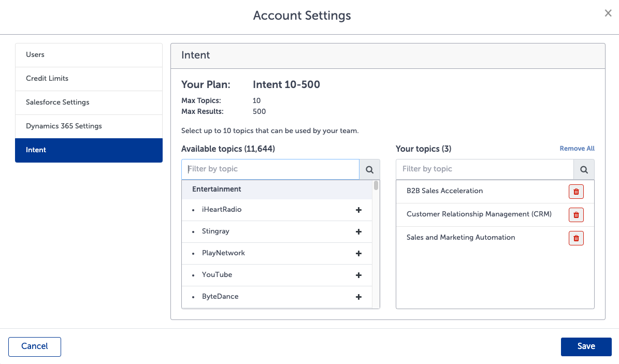619x364 pixels.
Task: Select the Stingray topic name
Action: pos(215,231)
